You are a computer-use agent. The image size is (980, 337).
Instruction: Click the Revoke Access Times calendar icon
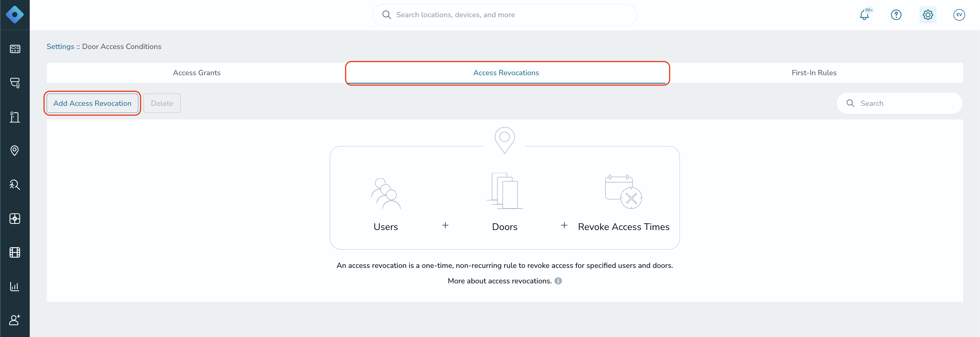(624, 191)
